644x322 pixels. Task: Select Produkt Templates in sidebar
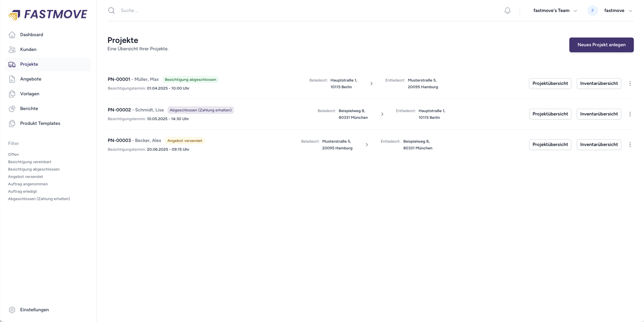(x=40, y=123)
